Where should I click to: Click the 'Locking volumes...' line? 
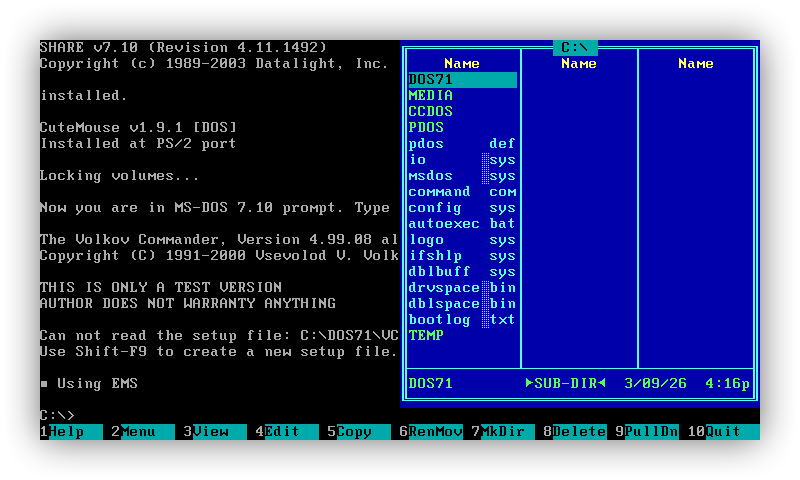(x=120, y=175)
